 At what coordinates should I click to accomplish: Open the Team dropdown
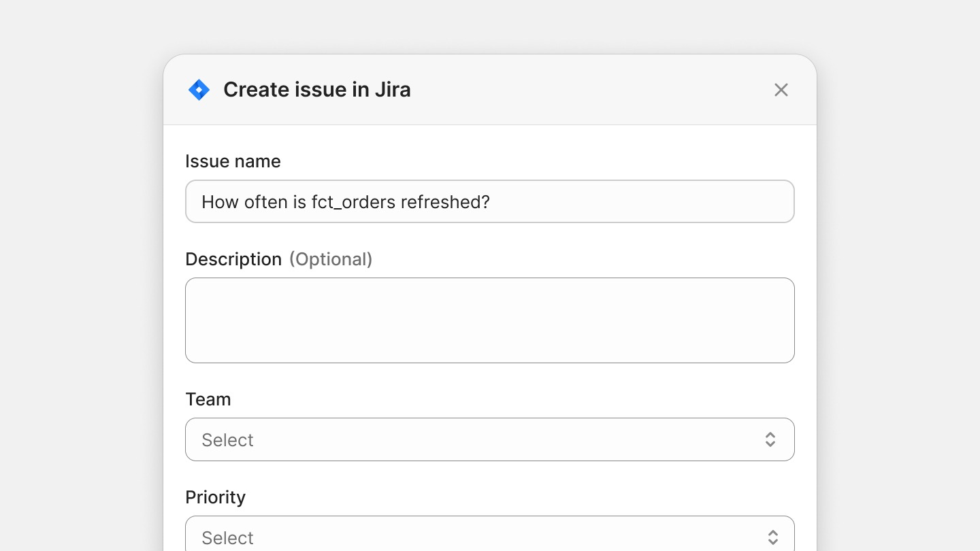(x=490, y=439)
